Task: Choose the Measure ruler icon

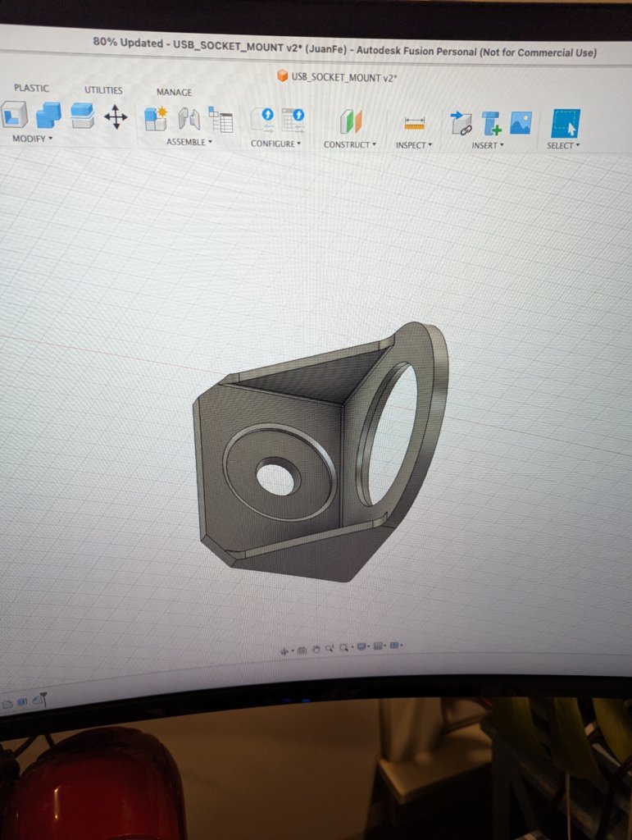Action: point(414,124)
